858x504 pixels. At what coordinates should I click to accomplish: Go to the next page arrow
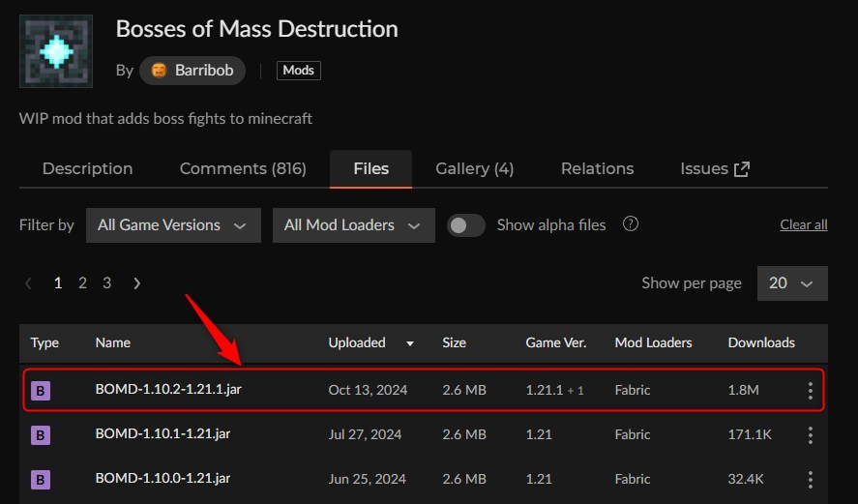[x=137, y=283]
